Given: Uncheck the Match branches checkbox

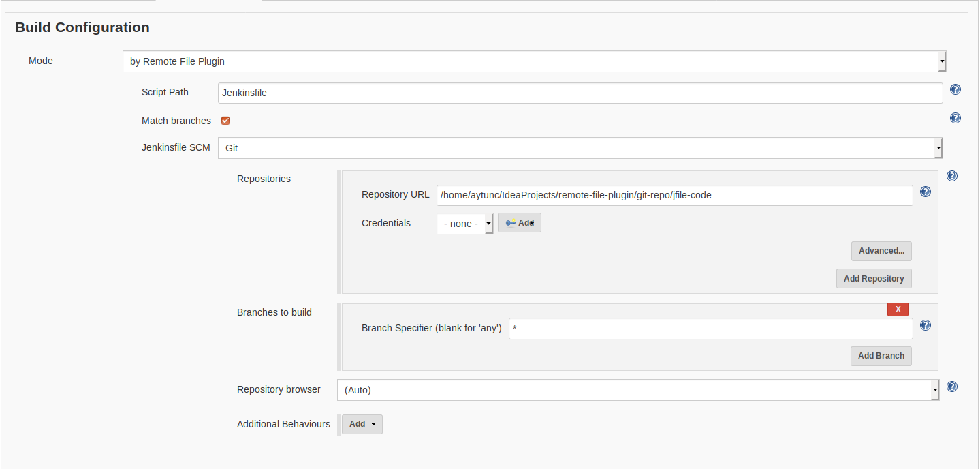Looking at the screenshot, I should (x=225, y=121).
